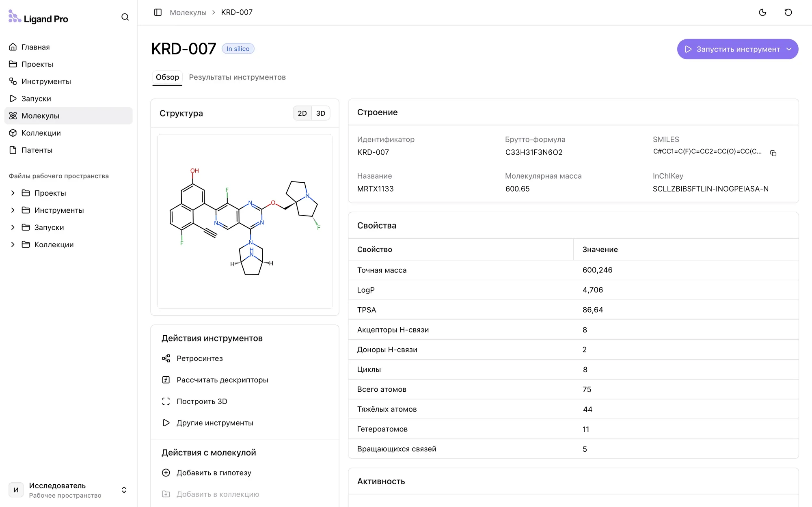Open Проекты in the main navigation

click(x=68, y=64)
